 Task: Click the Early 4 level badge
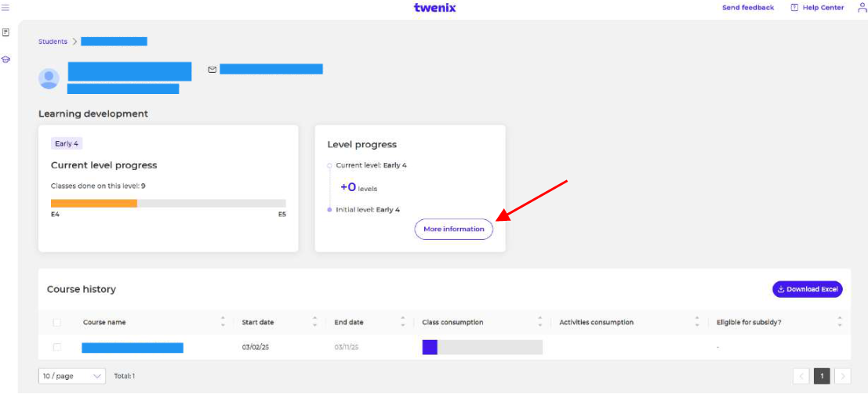pyautogui.click(x=67, y=144)
